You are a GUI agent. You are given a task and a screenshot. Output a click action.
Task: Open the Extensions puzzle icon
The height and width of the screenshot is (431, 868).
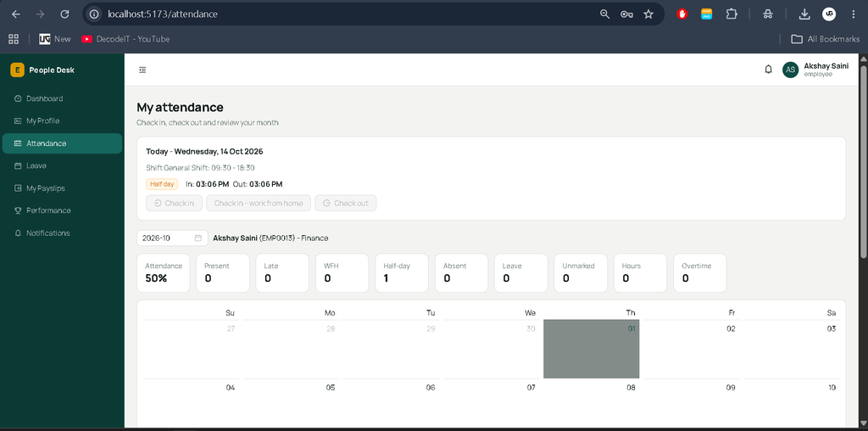click(732, 14)
